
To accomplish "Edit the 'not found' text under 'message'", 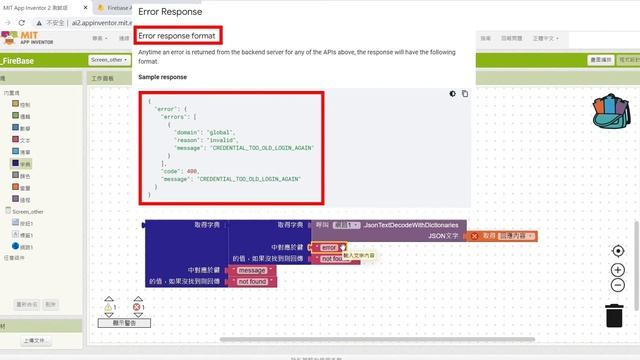I will pos(252,282).
